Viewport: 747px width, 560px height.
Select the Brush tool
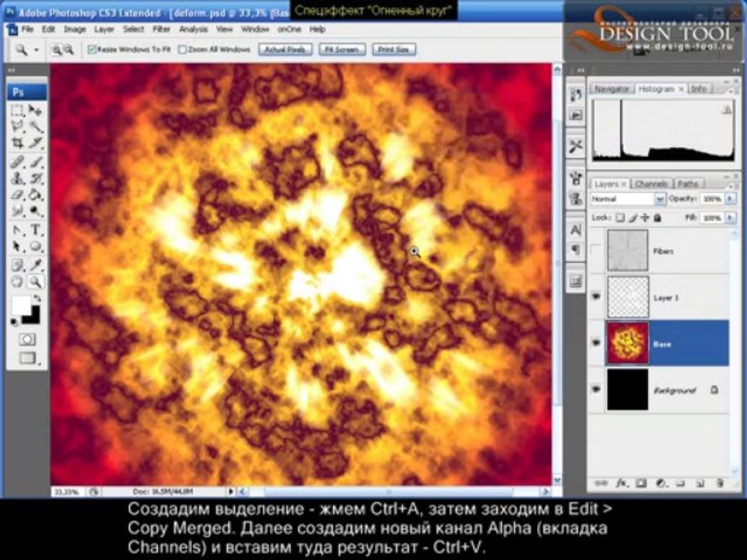[35, 163]
